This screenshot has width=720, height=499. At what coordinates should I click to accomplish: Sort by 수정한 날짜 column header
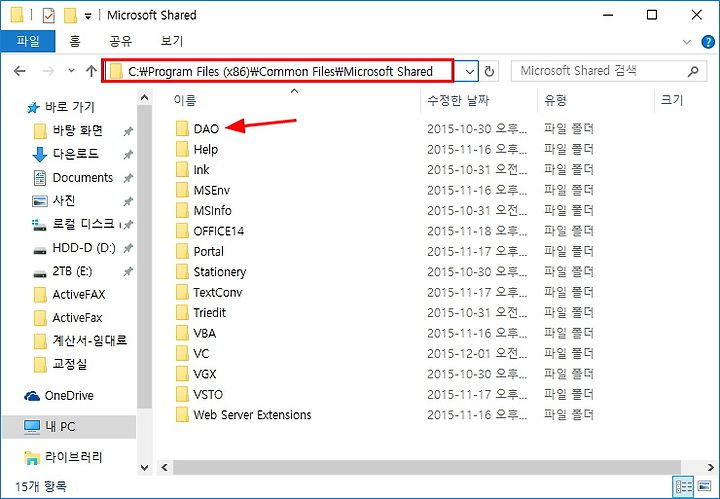pyautogui.click(x=458, y=100)
